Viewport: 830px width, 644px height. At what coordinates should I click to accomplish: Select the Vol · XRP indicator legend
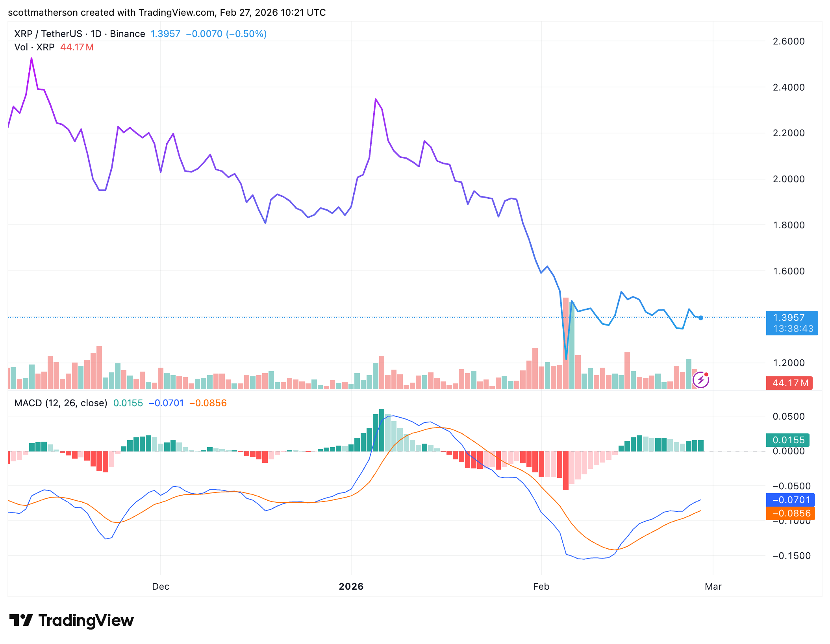click(x=35, y=47)
